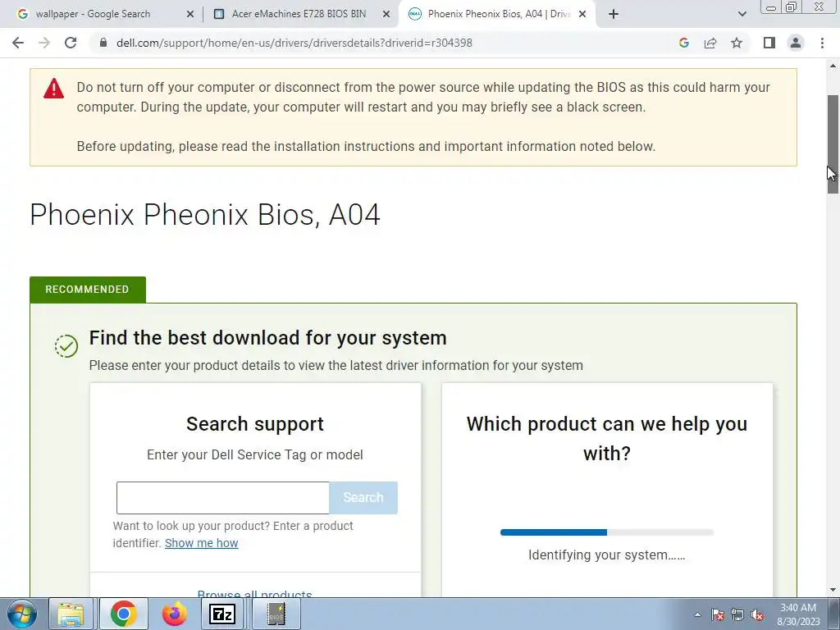Click the green checkmark circle icon
840x630 pixels.
pyautogui.click(x=66, y=346)
